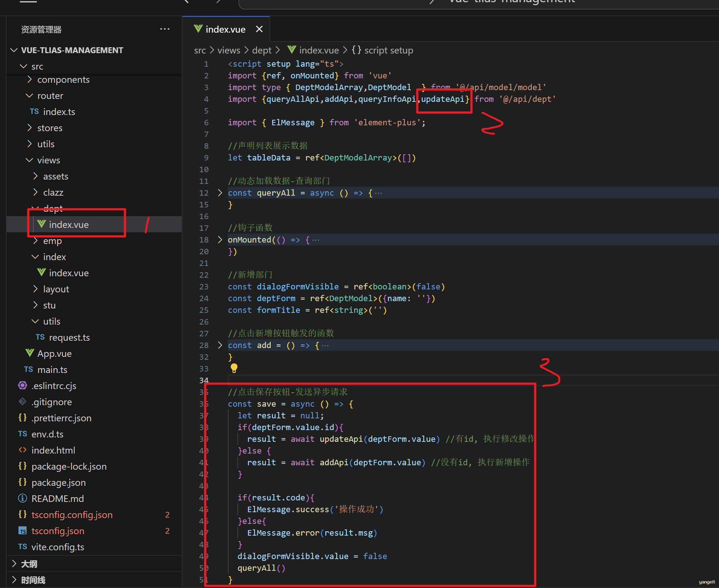Viewport: 719px width, 588px height.
Task: Open request.ts file
Action: (x=69, y=337)
